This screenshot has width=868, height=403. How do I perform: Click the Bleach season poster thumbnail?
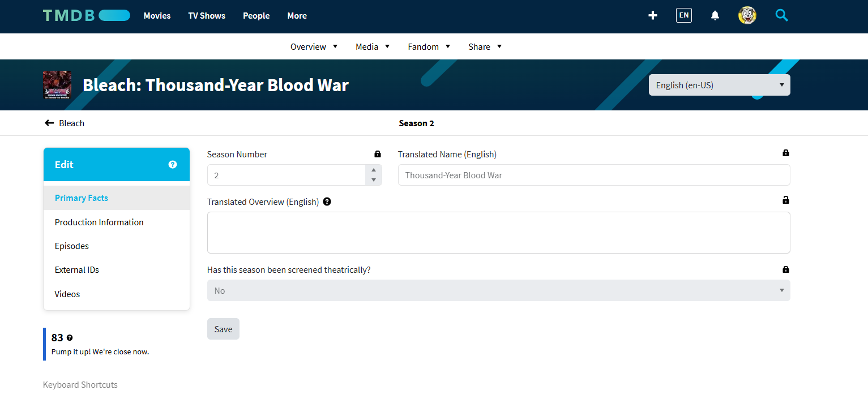click(57, 85)
